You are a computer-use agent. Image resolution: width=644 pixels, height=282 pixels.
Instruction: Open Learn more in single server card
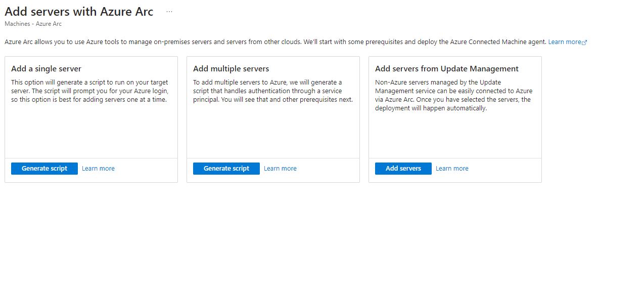click(x=98, y=169)
